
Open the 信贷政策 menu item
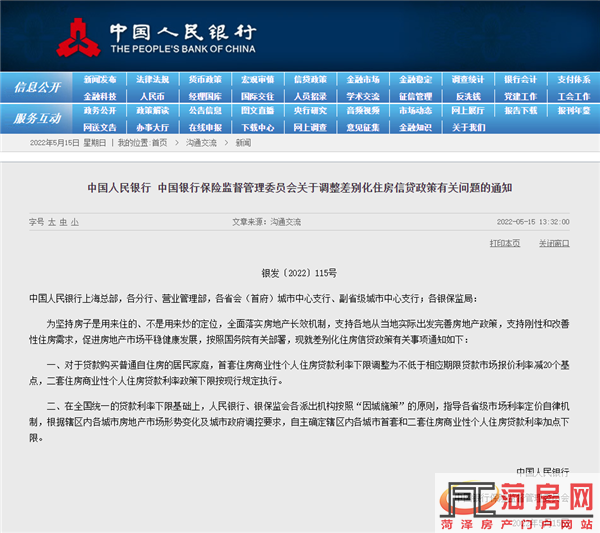(310, 80)
